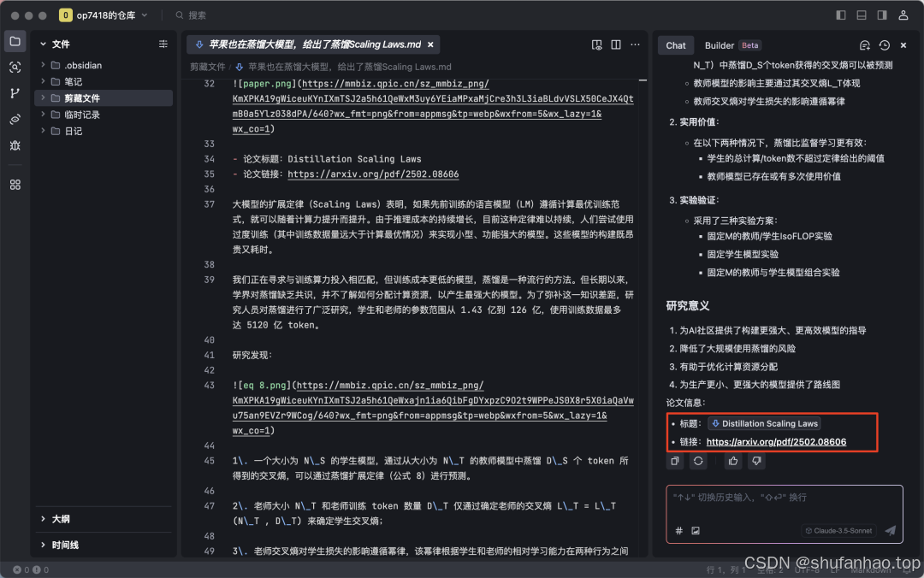Click the file list settings icon
Screen dimensions: 924x578
coord(163,44)
